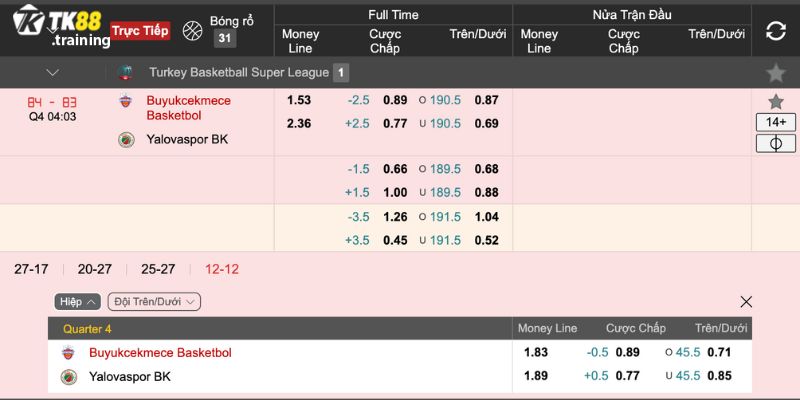Choose Under 191.5 odds 0.52
The height and width of the screenshot is (400, 800).
coord(486,240)
